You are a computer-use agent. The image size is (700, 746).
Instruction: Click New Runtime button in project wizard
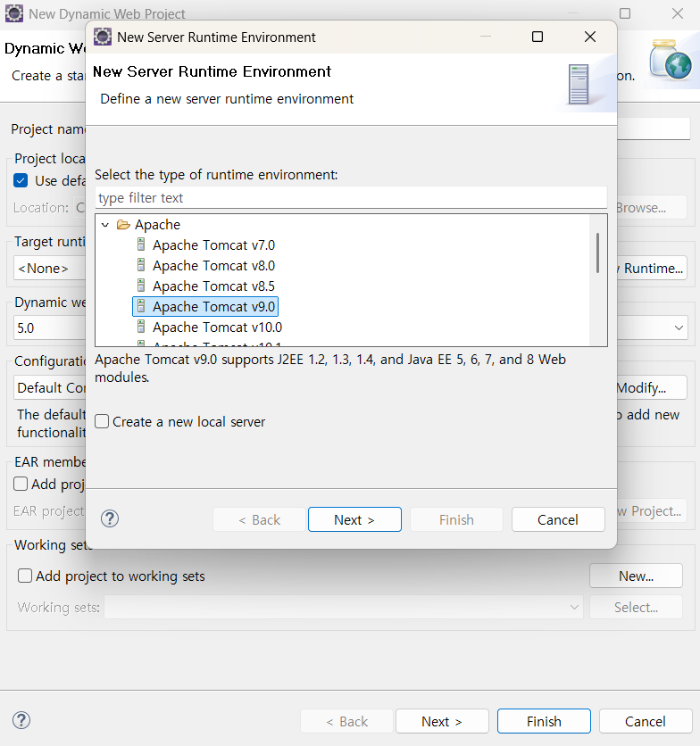coord(652,269)
